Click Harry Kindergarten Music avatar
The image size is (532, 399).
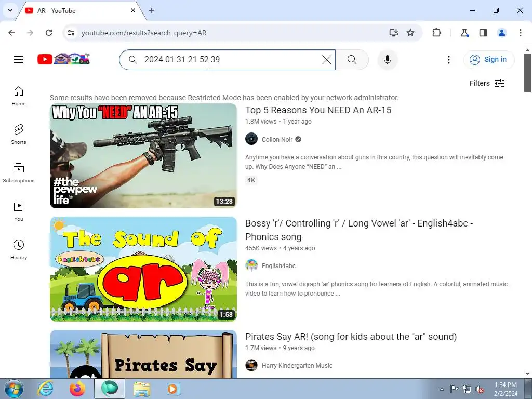pos(251,365)
